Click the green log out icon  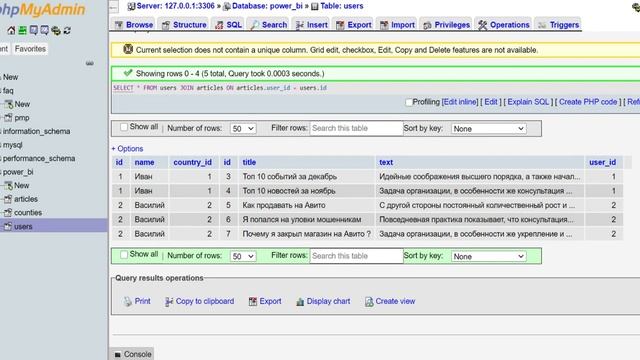point(22,30)
